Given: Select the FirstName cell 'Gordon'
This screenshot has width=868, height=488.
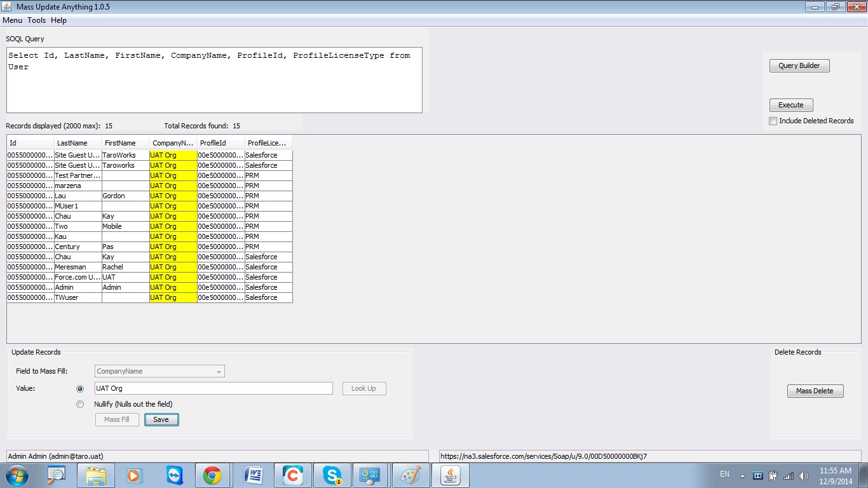Looking at the screenshot, I should point(126,196).
